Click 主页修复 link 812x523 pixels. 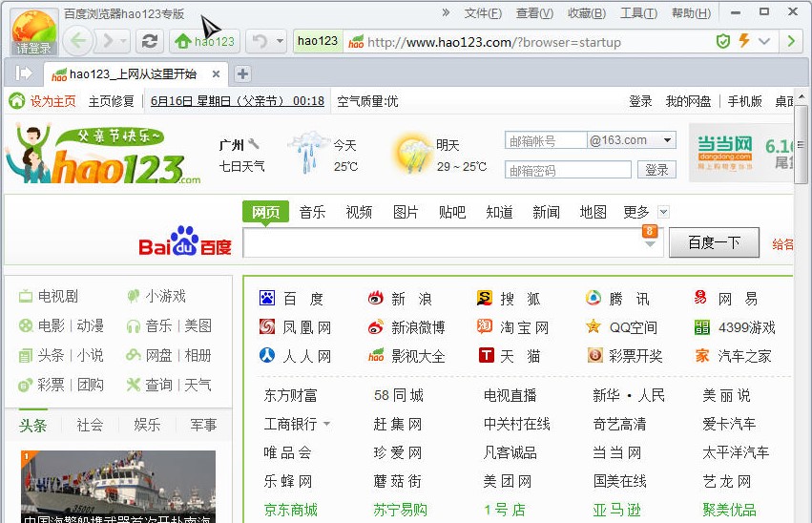(x=111, y=101)
